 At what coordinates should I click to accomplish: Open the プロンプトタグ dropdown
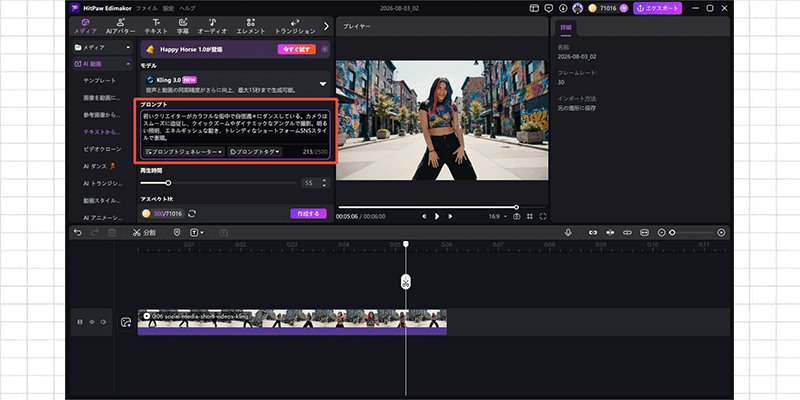(x=255, y=152)
